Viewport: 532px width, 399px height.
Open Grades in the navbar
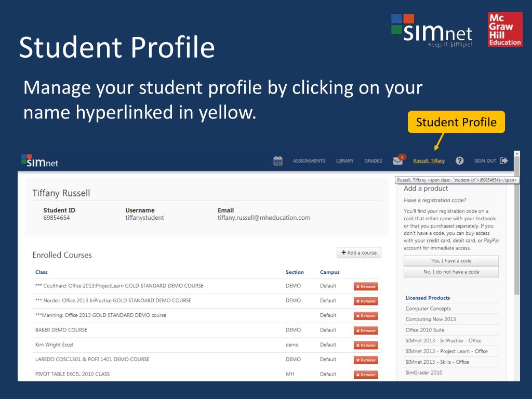pyautogui.click(x=373, y=161)
